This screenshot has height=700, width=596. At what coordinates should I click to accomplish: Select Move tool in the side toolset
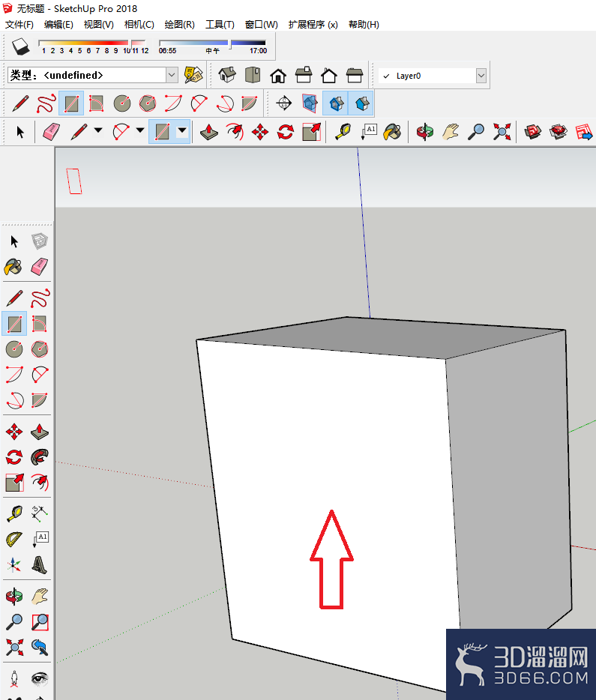13,432
